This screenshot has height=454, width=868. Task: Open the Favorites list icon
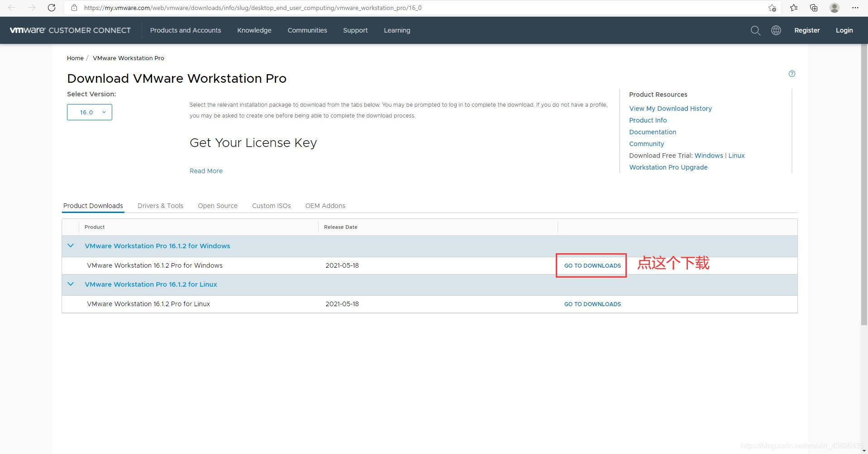[794, 8]
